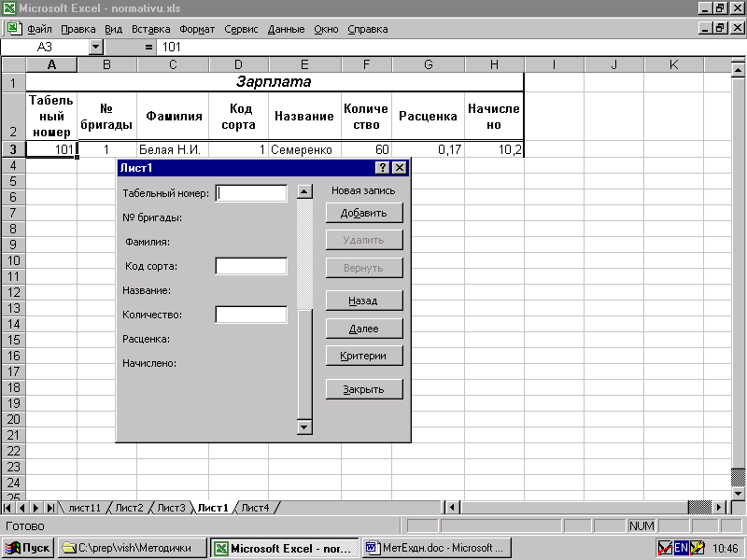747x560 pixels.
Task: Click the help question mark in Лист1 dialog
Action: [x=383, y=168]
